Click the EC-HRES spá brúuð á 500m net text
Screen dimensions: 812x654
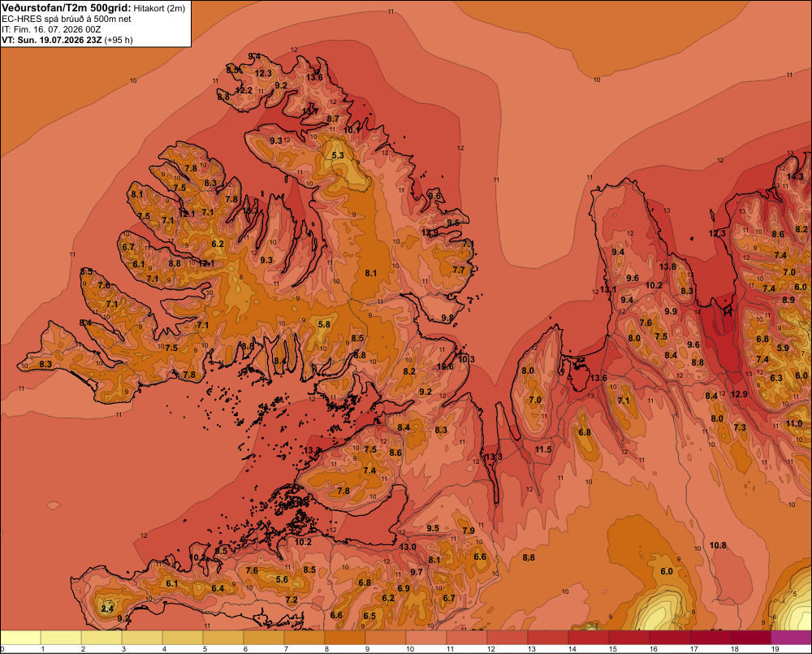click(67, 19)
